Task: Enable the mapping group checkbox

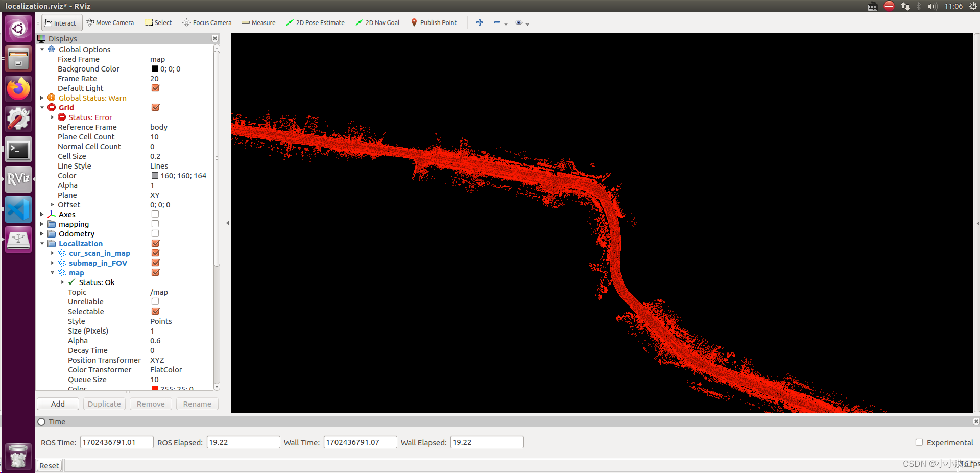Action: (155, 224)
